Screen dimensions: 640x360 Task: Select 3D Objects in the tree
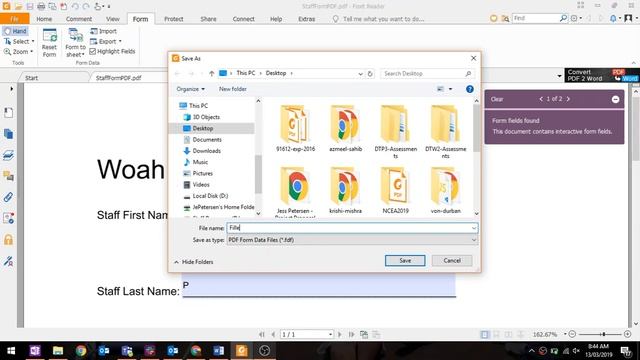point(206,117)
